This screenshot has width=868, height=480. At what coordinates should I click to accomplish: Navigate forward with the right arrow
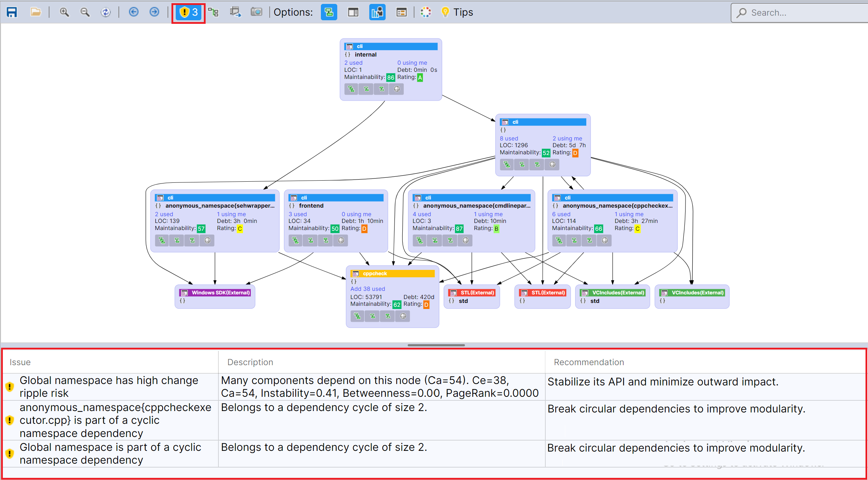[x=154, y=12]
